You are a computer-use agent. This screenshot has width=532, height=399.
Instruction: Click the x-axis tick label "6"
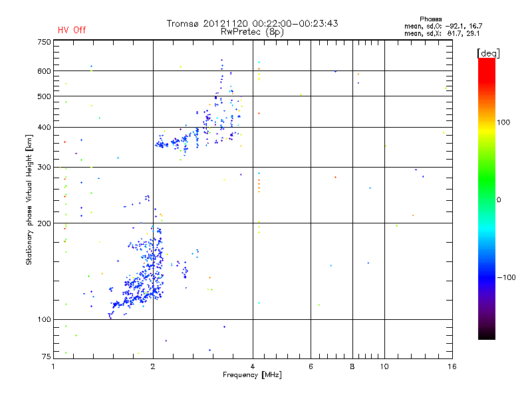coord(311,366)
